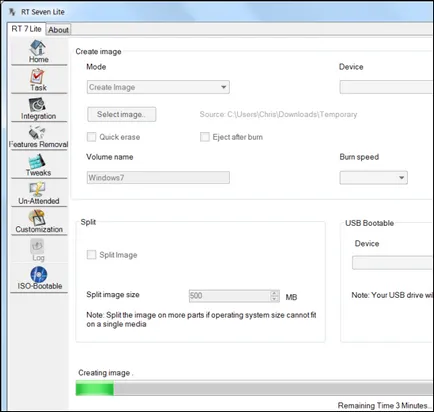Open the Burn speed dropdown

coord(373,178)
